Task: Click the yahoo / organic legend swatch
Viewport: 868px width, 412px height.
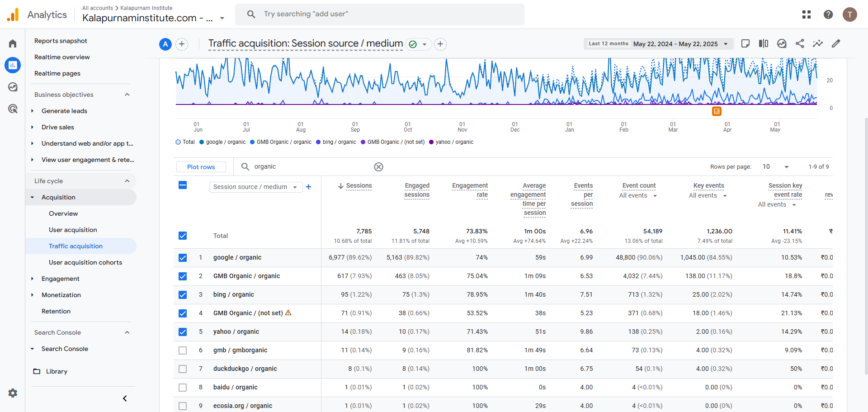Action: pos(431,142)
